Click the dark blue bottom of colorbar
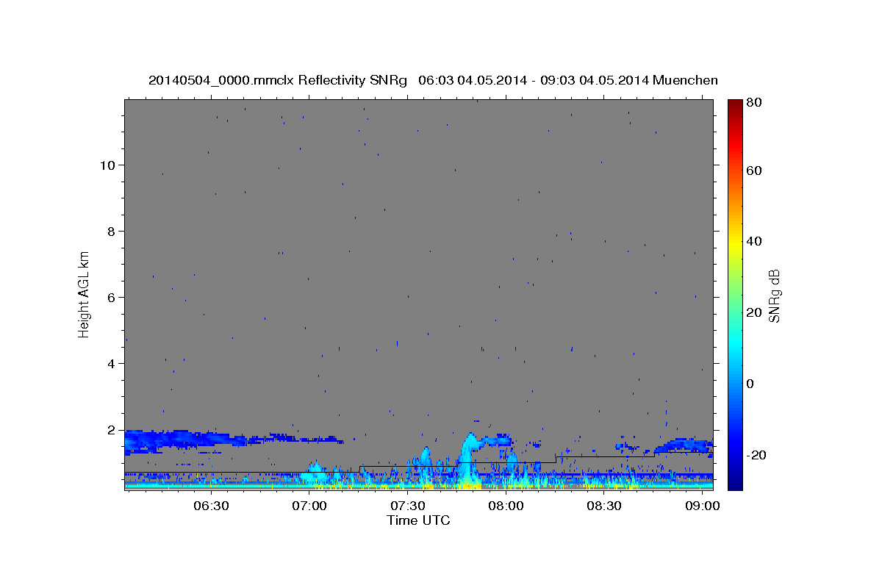 click(x=735, y=481)
